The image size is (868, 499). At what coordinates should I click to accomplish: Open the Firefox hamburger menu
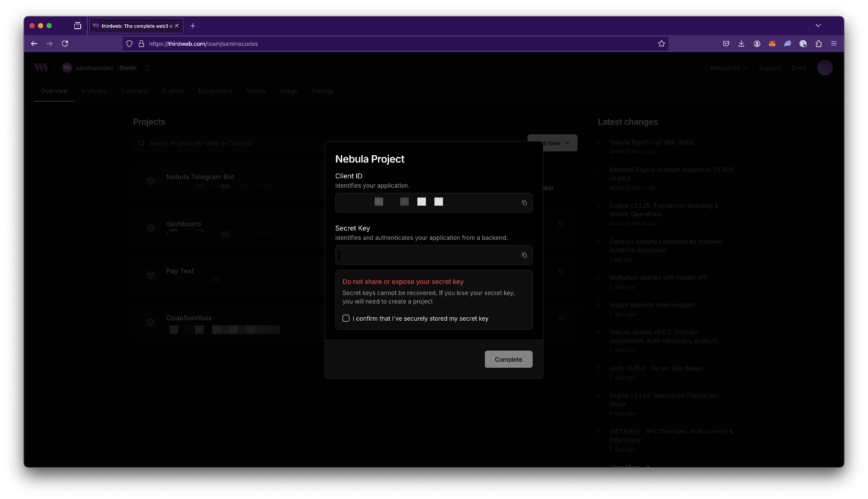tap(833, 44)
